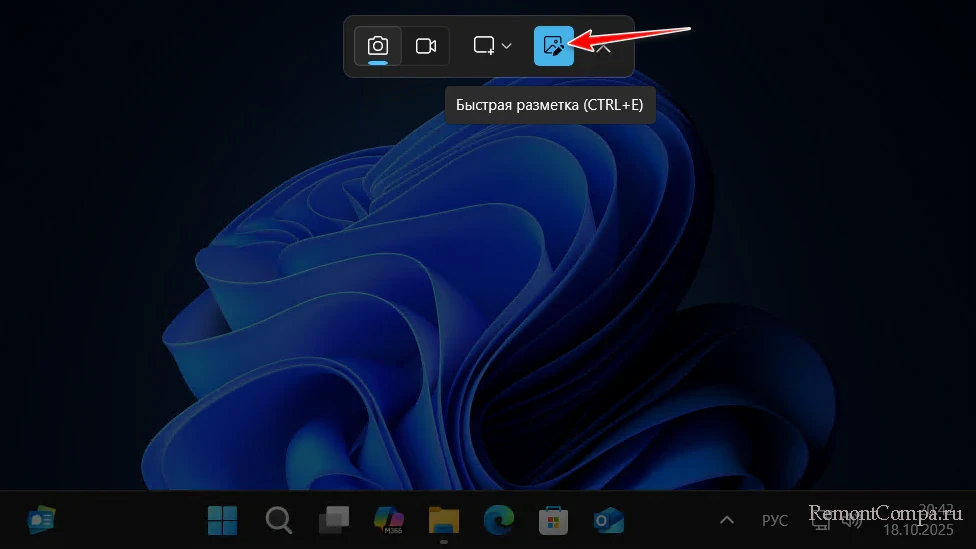Open Task View from the taskbar
Screen dimensions: 976x549
(x=333, y=520)
